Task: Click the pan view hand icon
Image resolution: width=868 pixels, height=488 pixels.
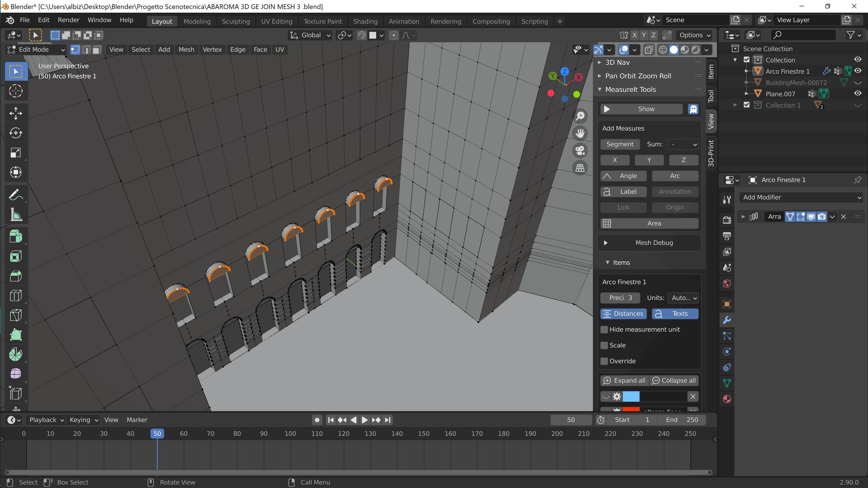Action: point(580,133)
